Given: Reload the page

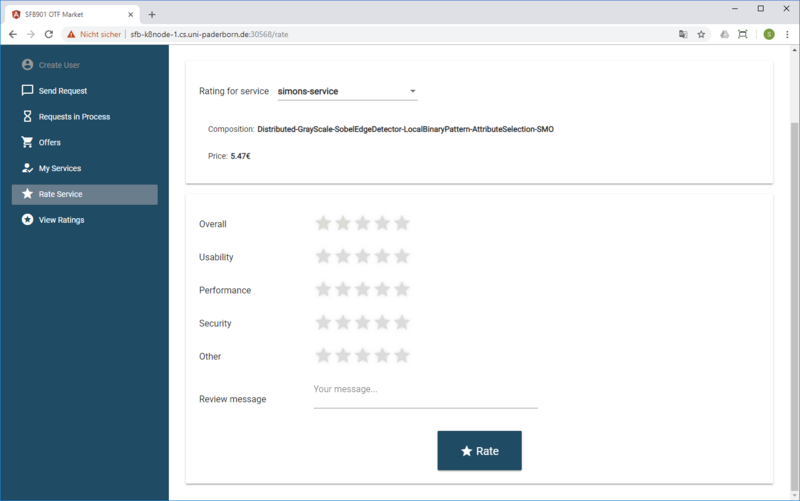Looking at the screenshot, I should click(x=48, y=34).
